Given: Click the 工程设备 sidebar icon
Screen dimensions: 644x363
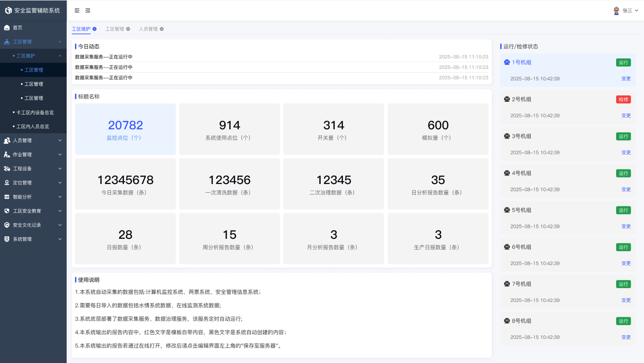Looking at the screenshot, I should (7, 168).
